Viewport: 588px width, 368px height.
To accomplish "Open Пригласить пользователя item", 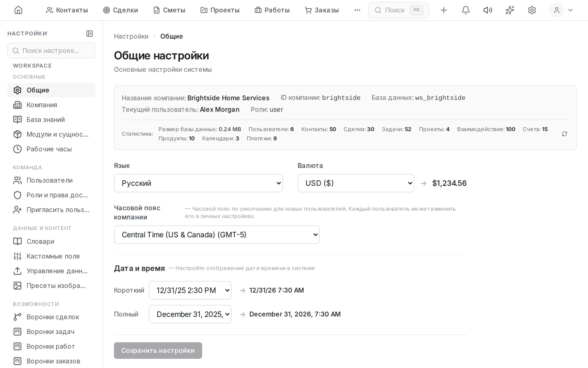I will (51, 210).
